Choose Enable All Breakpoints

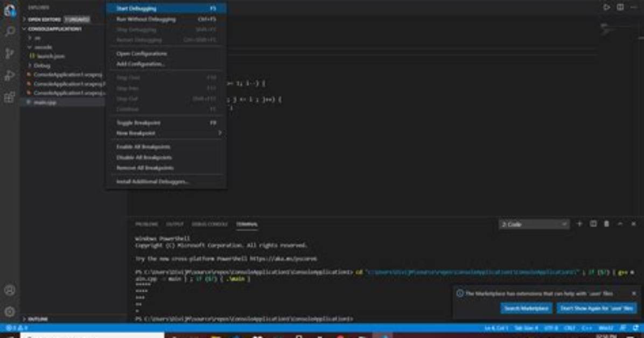(x=166, y=146)
